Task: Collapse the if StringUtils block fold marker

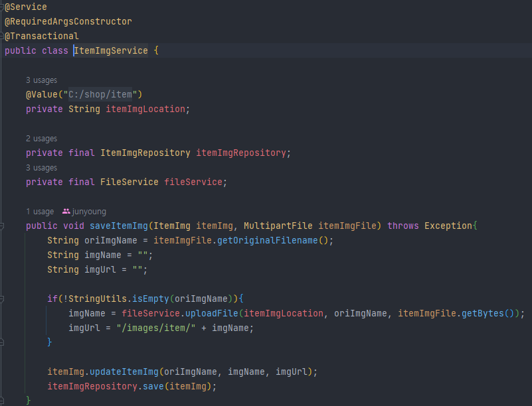Action: coord(2,299)
